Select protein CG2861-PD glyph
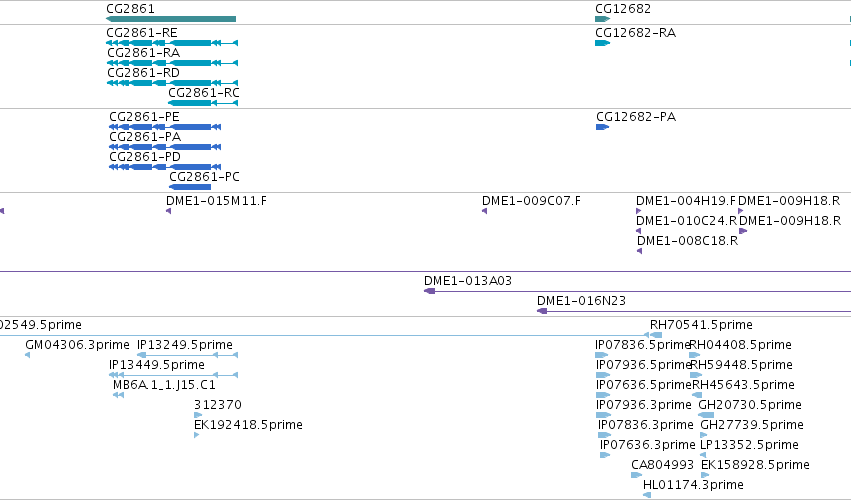This screenshot has width=851, height=500. tap(165, 167)
